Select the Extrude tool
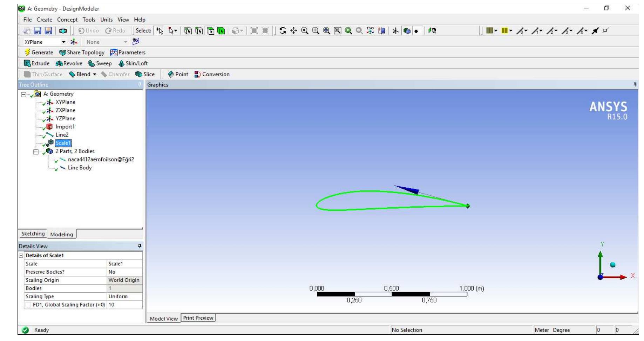 (x=36, y=63)
